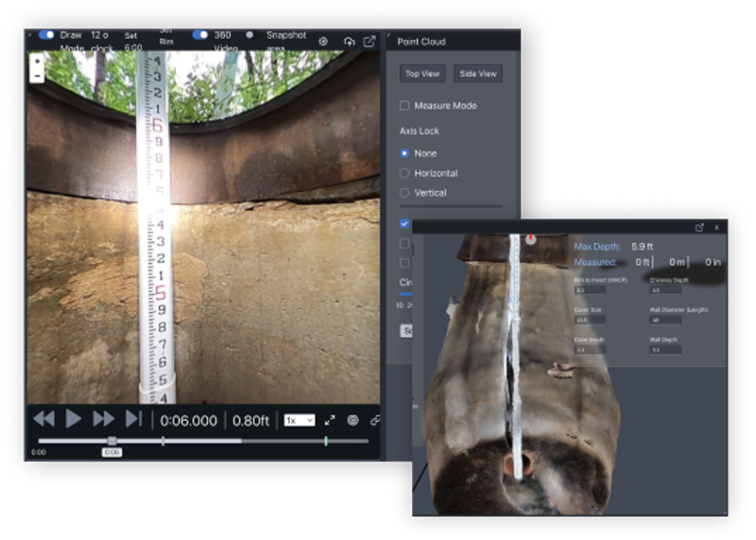The width and height of the screenshot is (756, 540).
Task: Click the green marker on the timeline
Action: 326,441
